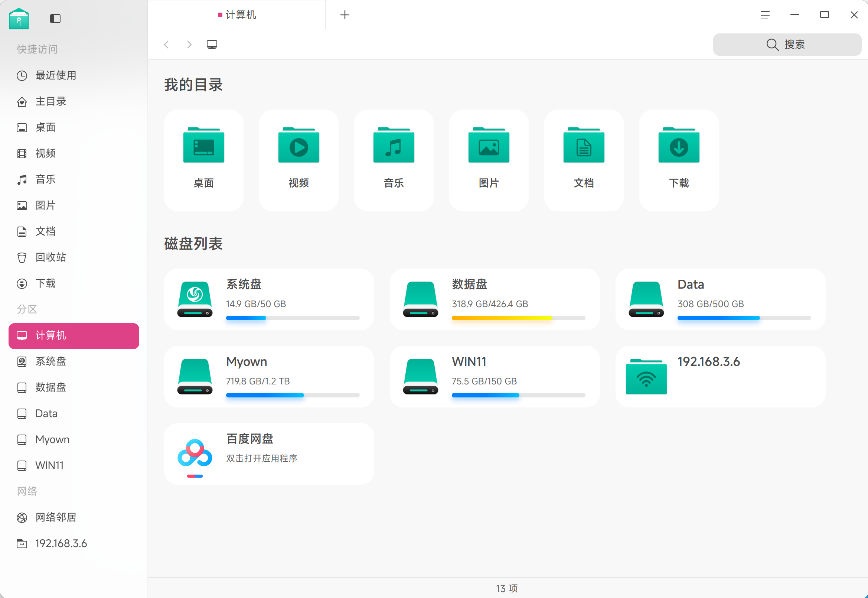Select the WIN11 disk card
This screenshot has height=598, width=868.
(x=495, y=377)
